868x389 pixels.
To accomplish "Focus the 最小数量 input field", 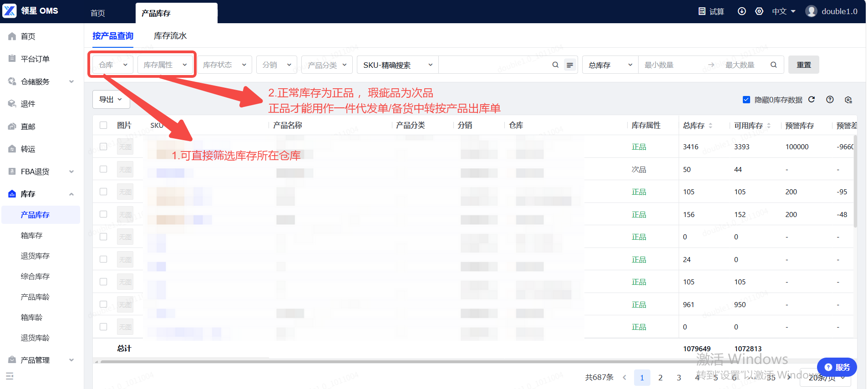I will coord(671,65).
